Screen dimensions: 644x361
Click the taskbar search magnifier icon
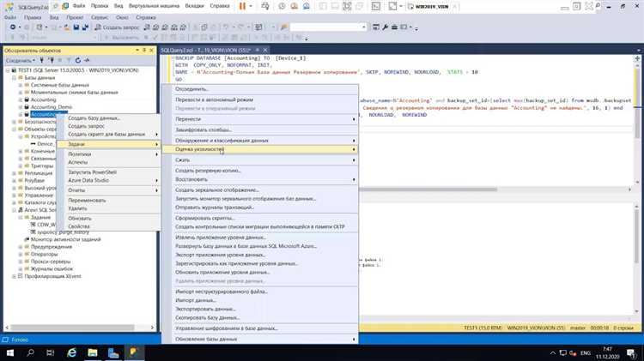coord(30,352)
